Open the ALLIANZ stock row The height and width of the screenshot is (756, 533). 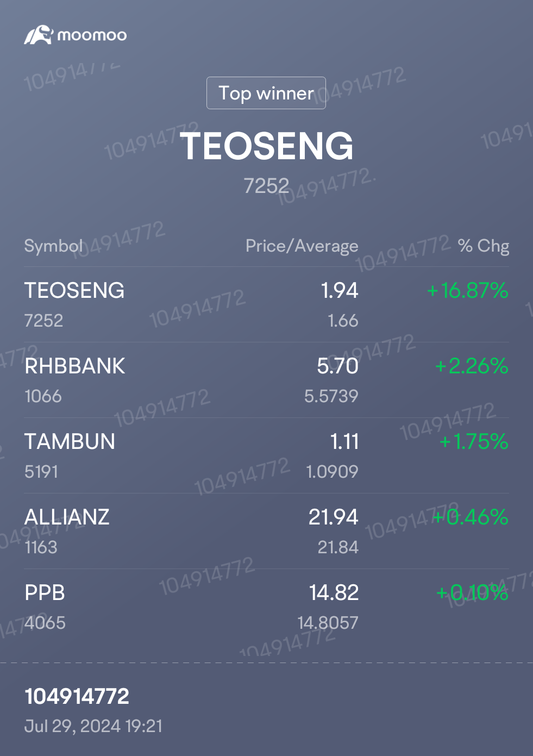(x=266, y=531)
